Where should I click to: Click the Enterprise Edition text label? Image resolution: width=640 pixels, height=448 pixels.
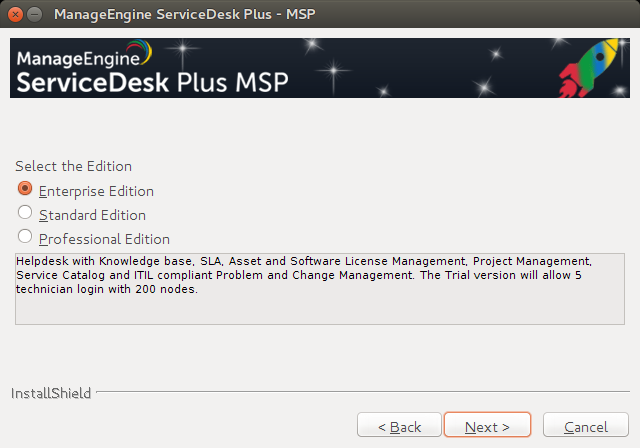(x=96, y=191)
